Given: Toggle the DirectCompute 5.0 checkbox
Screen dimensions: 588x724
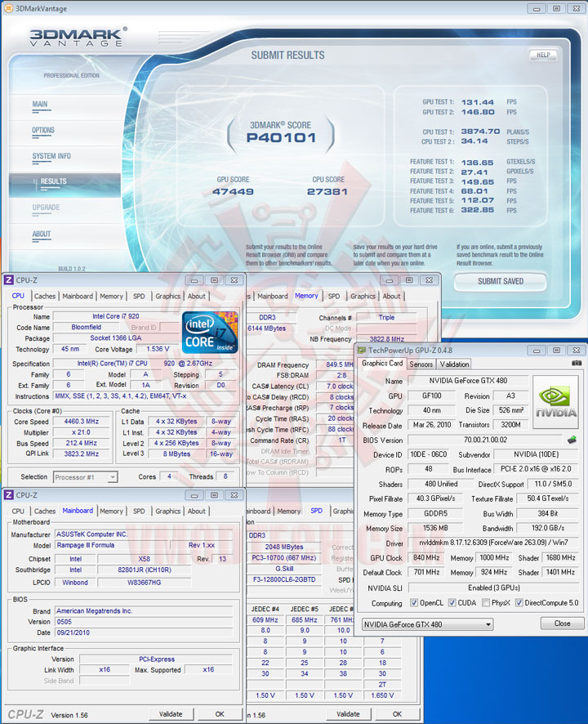Looking at the screenshot, I should coord(519,602).
